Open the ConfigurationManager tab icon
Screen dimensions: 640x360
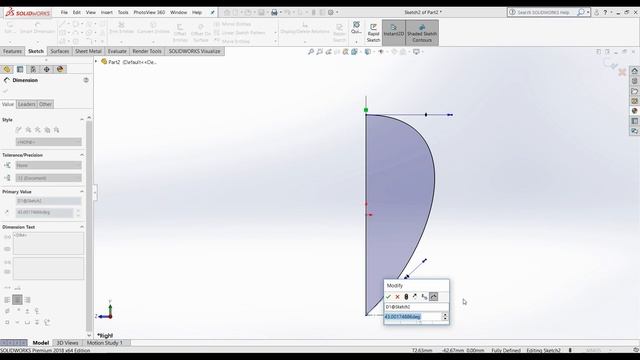point(33,69)
